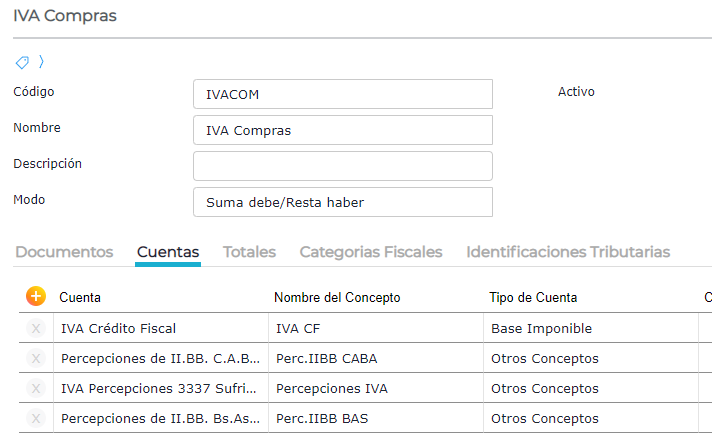Go to the Categorias Fiscales tab
712x446 pixels.
pos(371,252)
